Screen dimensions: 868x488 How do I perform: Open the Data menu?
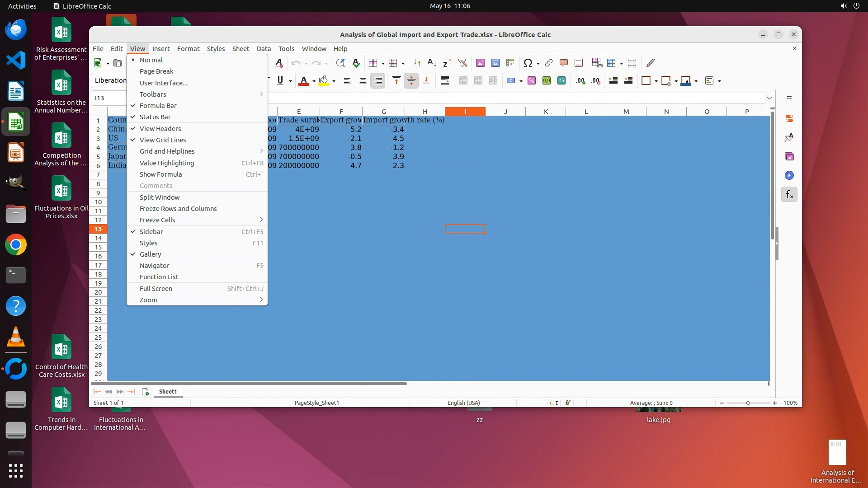264,49
